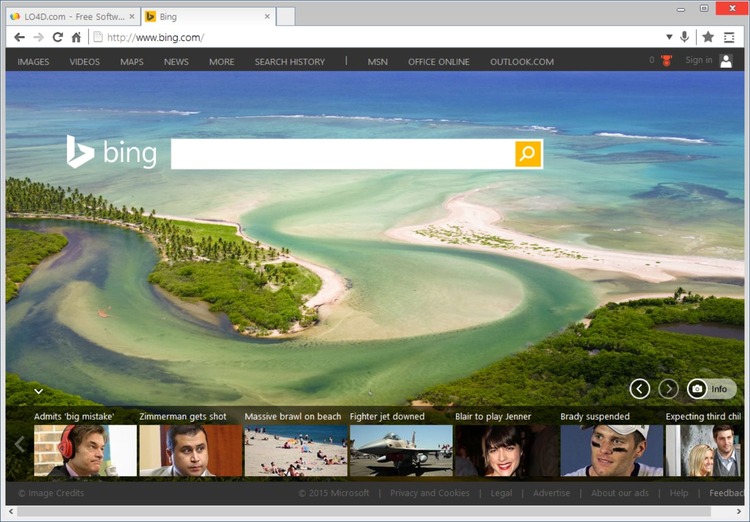This screenshot has height=522, width=750.
Task: Switch to the LO4D.com tab
Action: [x=74, y=17]
